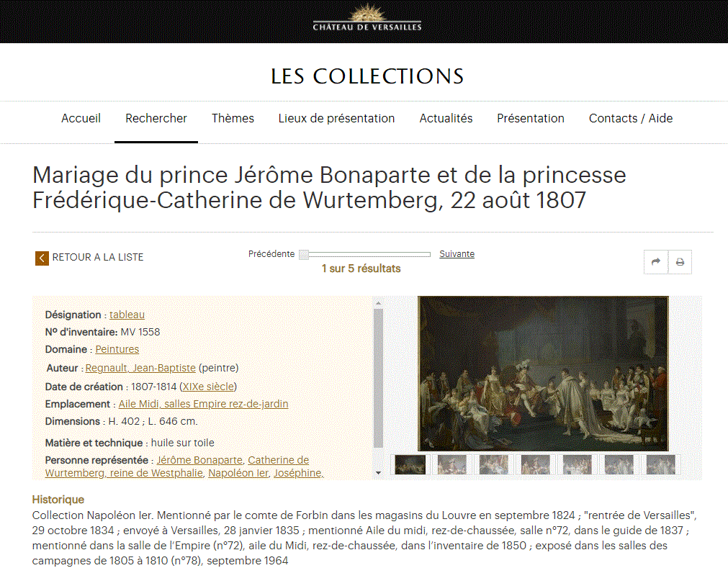This screenshot has height=586, width=728.
Task: Click the XIXe siècle link
Action: click(x=208, y=387)
